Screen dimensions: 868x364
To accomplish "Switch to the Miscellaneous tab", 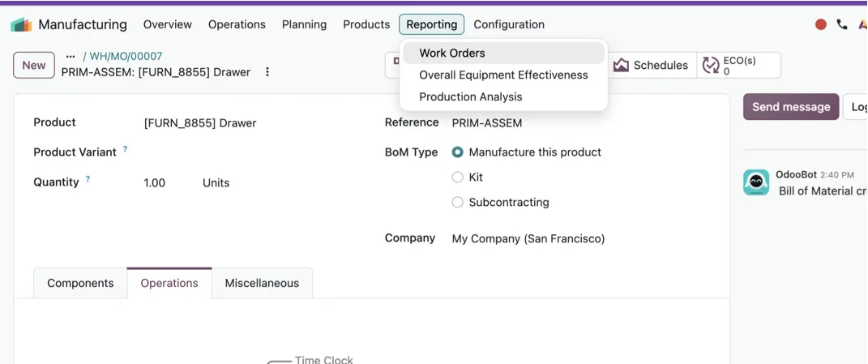I will point(262,283).
